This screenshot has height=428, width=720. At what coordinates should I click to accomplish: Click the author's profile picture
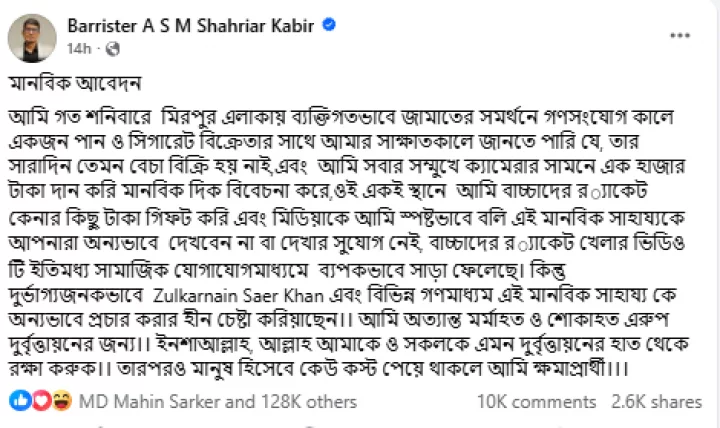tap(32, 38)
